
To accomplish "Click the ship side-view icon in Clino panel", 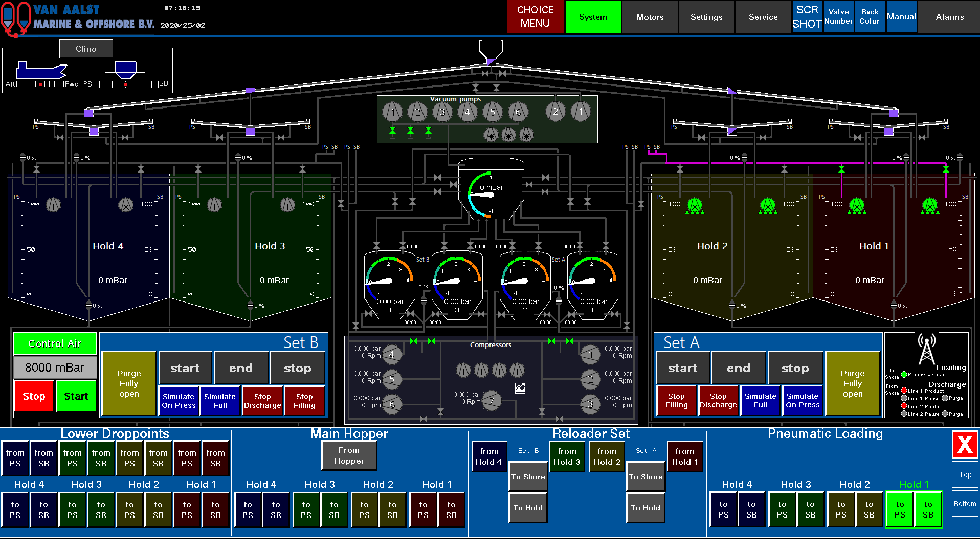I will [x=41, y=69].
